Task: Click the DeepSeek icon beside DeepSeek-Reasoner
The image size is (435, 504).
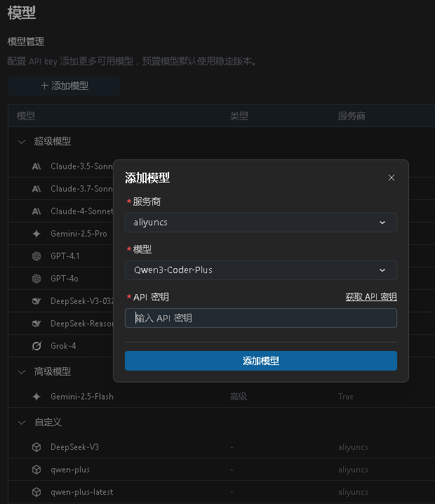Action: (x=36, y=324)
